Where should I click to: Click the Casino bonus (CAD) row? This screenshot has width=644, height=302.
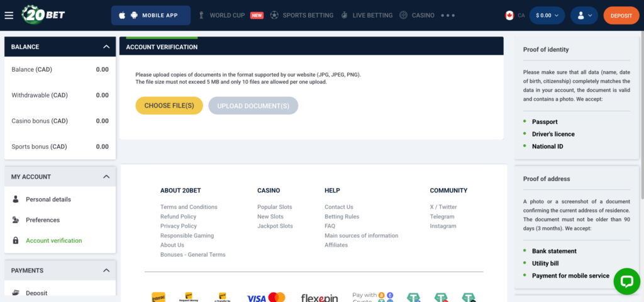pos(60,121)
